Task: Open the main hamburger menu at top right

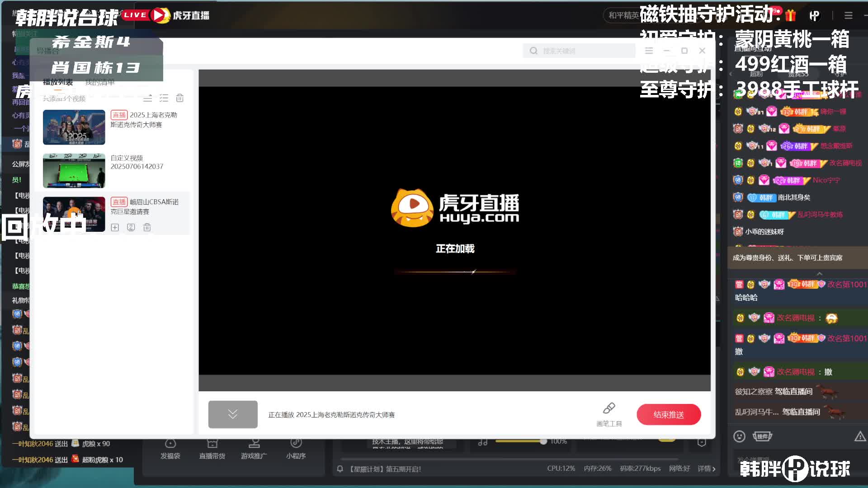Action: pos(849,15)
